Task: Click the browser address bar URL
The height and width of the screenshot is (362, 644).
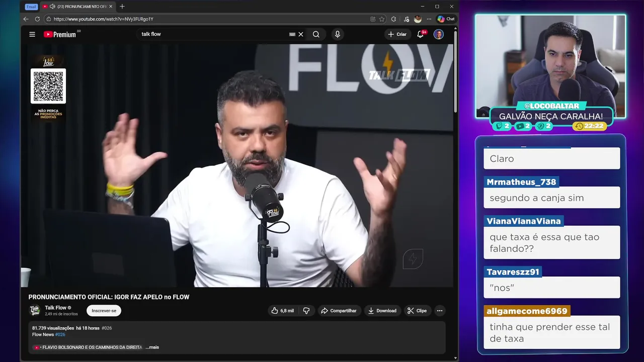Action: [x=103, y=19]
